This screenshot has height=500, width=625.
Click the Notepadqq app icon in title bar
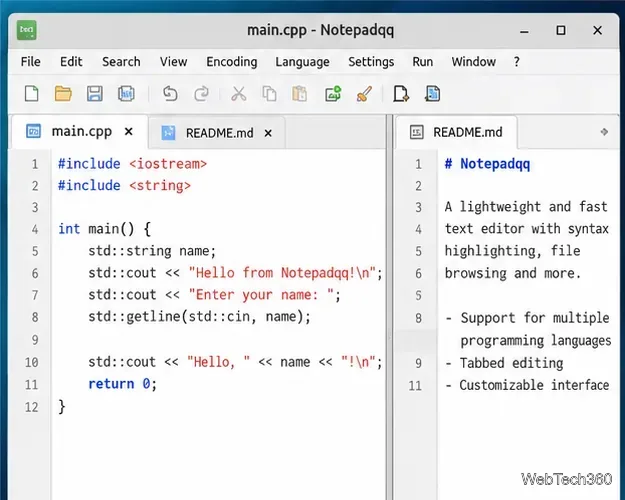(27, 30)
